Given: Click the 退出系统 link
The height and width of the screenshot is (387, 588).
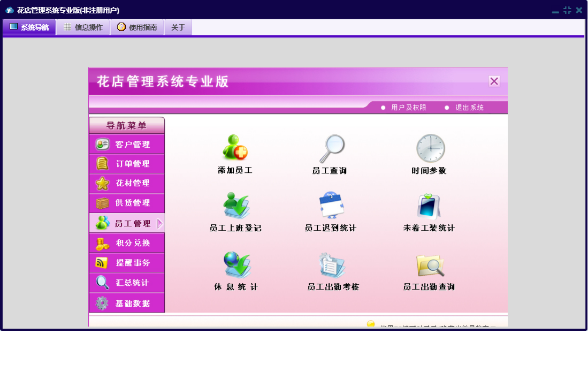Looking at the screenshot, I should pyautogui.click(x=469, y=108).
